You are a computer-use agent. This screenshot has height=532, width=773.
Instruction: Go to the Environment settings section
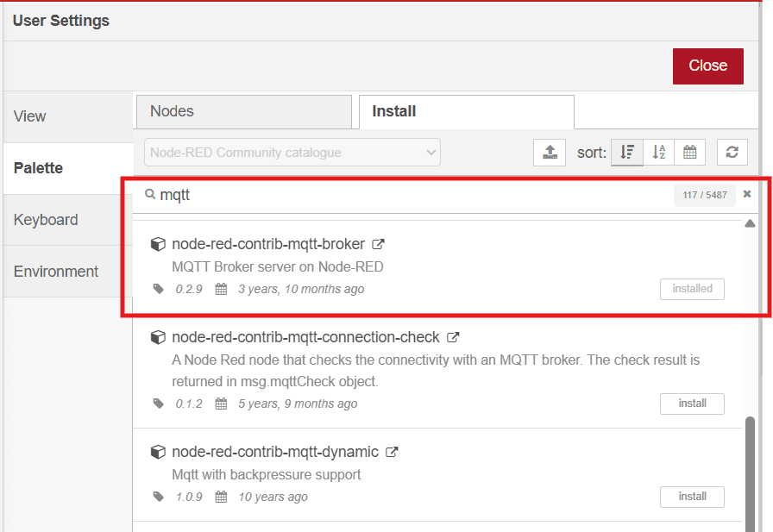(x=67, y=272)
